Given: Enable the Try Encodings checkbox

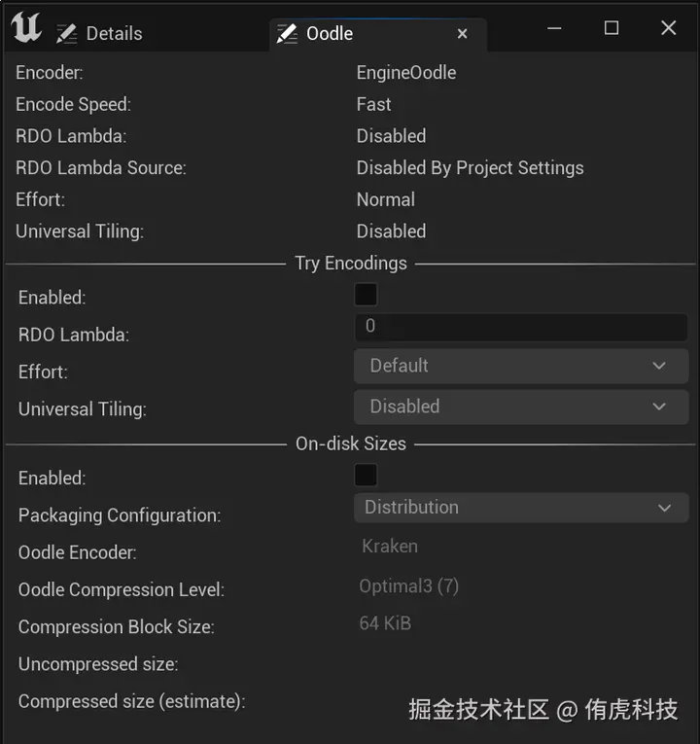Looking at the screenshot, I should (367, 295).
